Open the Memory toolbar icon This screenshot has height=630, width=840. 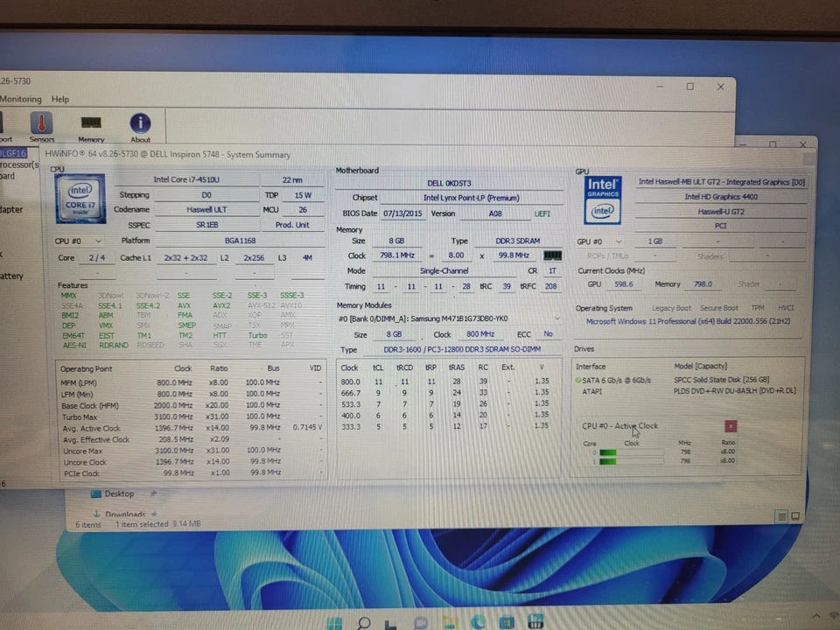91,128
